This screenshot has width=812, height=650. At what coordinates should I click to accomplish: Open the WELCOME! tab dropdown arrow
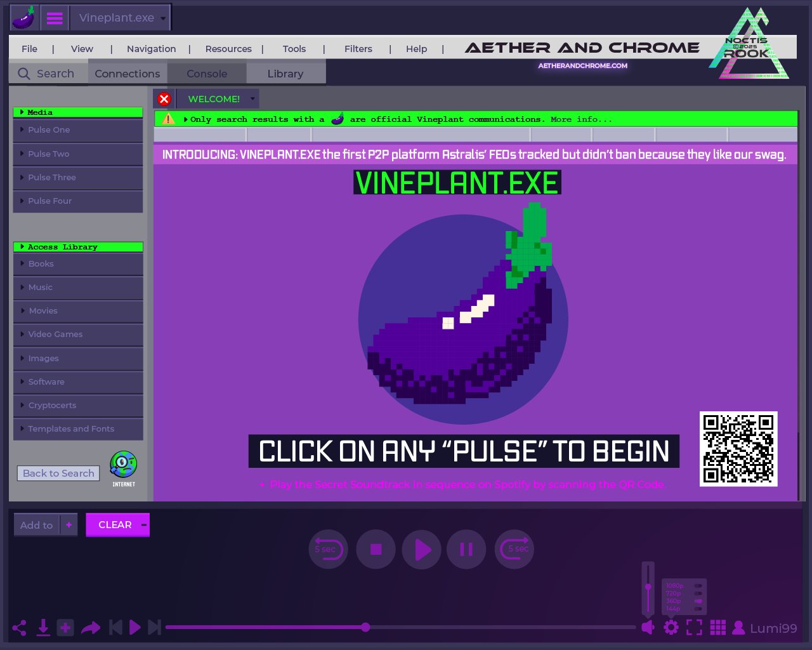point(252,99)
